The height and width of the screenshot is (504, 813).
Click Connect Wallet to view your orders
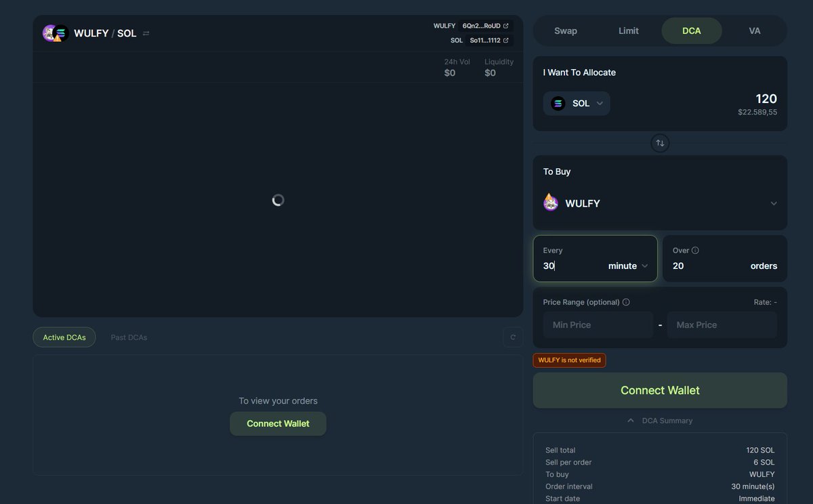coord(278,423)
